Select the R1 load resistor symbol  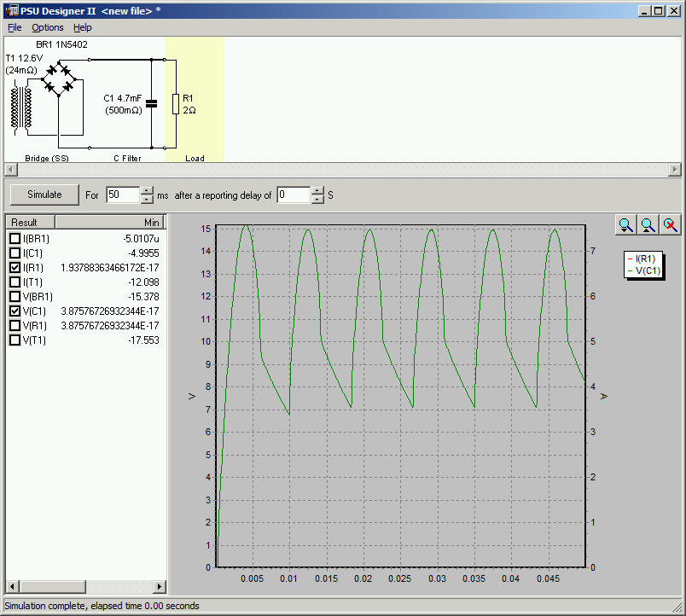point(176,104)
